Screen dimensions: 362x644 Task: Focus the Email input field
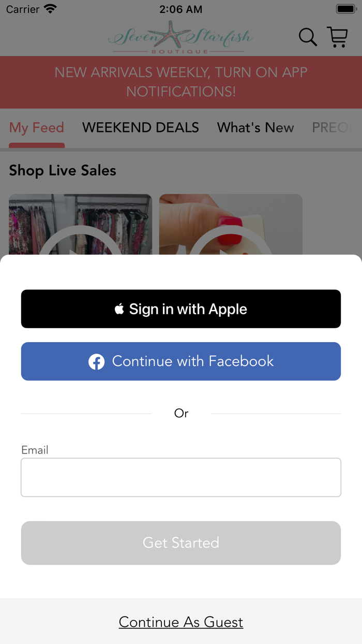(181, 477)
